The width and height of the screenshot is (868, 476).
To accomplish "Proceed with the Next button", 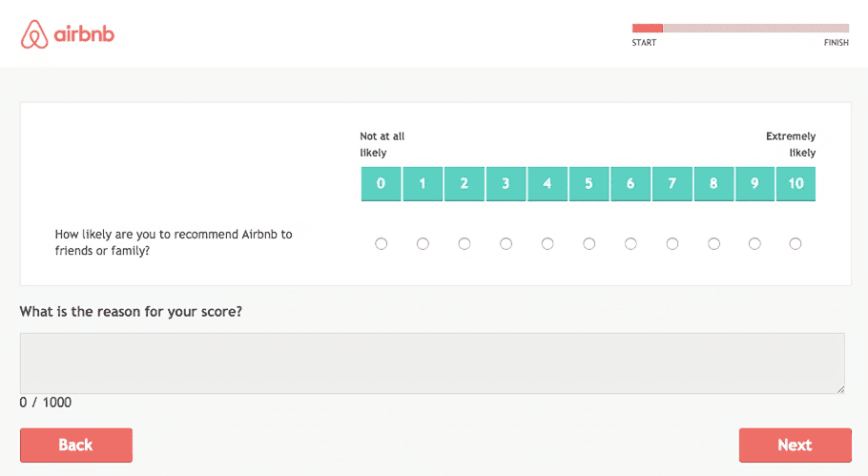I will pyautogui.click(x=795, y=445).
